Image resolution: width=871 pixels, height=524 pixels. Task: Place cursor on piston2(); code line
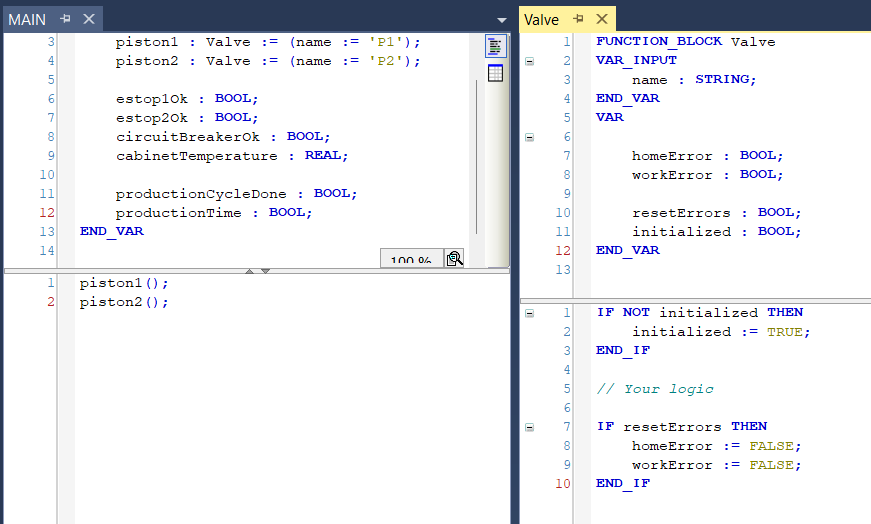[124, 302]
